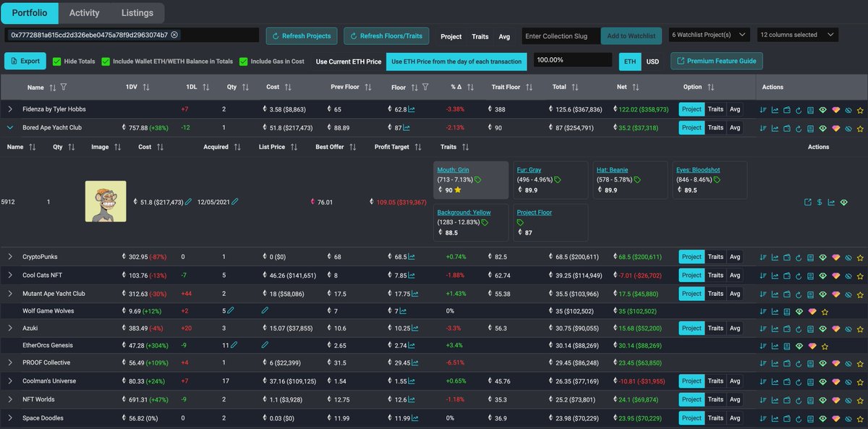The height and width of the screenshot is (429, 868).
Task: Choose Use ETH Price from transaction day
Action: pos(456,61)
